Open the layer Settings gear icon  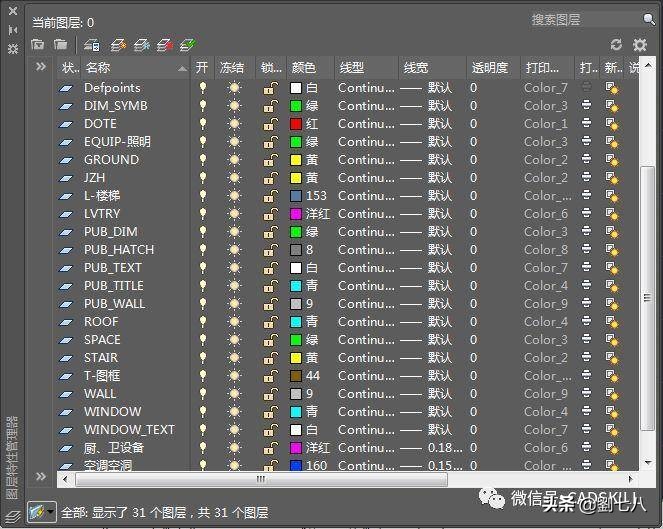click(640, 44)
